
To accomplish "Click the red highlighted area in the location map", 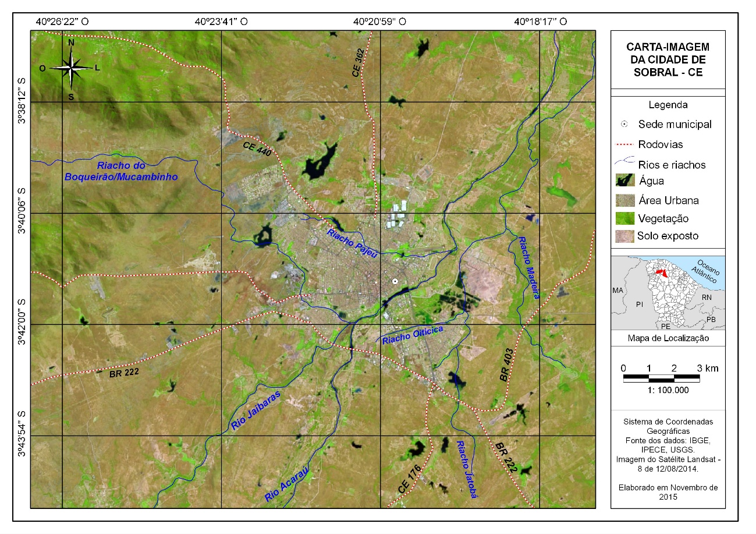I will 659,273.
